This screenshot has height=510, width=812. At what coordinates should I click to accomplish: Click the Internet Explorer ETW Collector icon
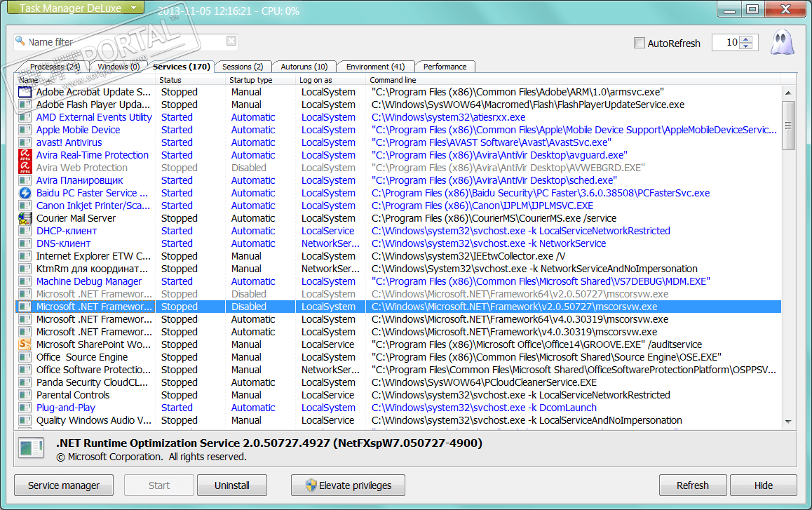25,255
